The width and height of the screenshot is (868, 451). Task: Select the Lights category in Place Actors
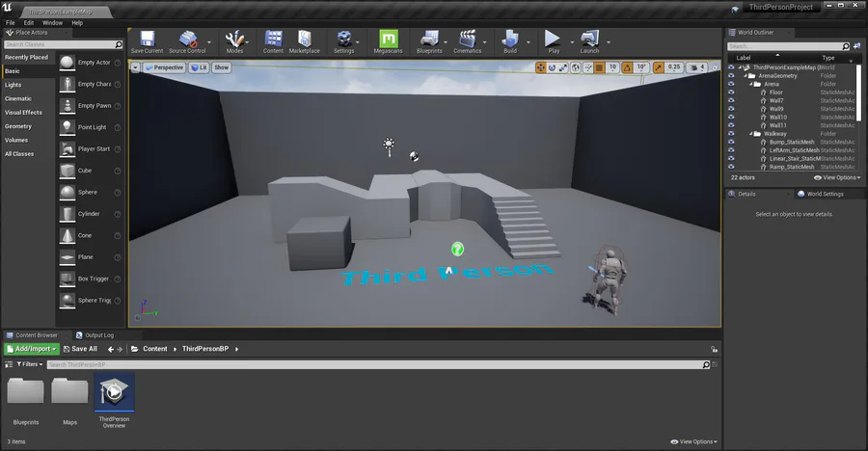14,85
